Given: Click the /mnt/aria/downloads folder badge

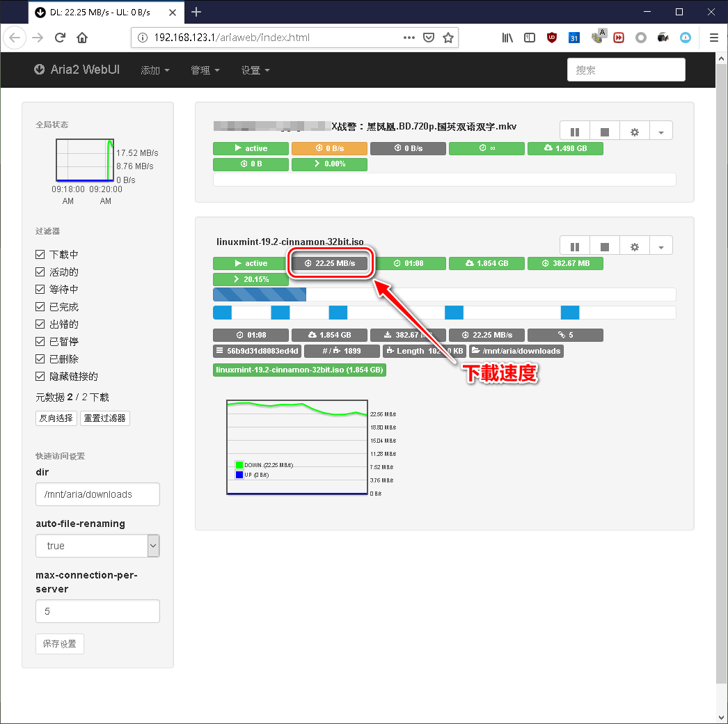Looking at the screenshot, I should [516, 351].
